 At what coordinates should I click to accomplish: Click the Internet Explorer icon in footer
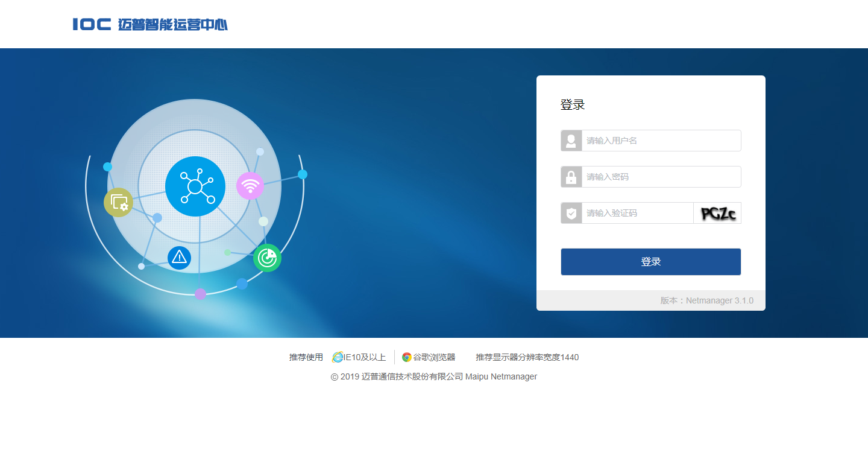pyautogui.click(x=338, y=357)
